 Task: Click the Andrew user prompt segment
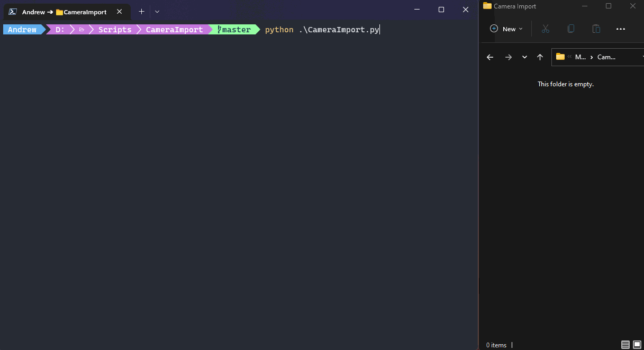22,30
